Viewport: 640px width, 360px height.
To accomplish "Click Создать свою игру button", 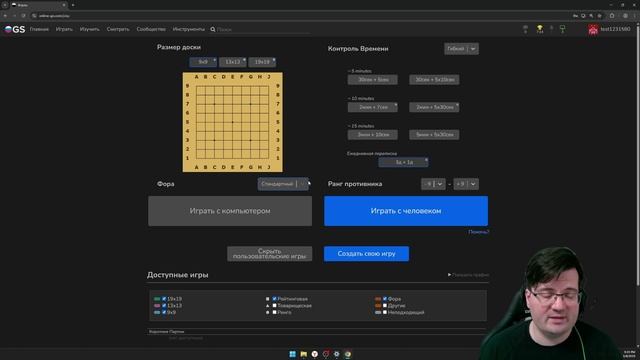I will (366, 253).
